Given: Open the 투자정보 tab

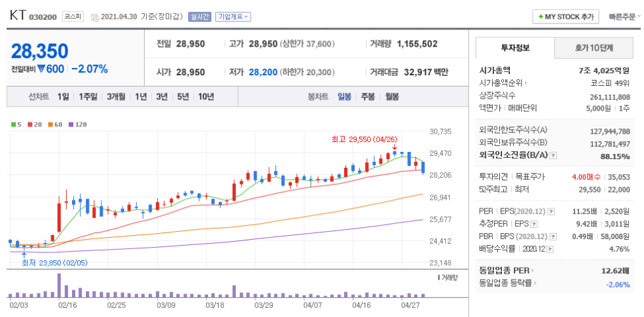Looking at the screenshot, I should pyautogui.click(x=515, y=47).
